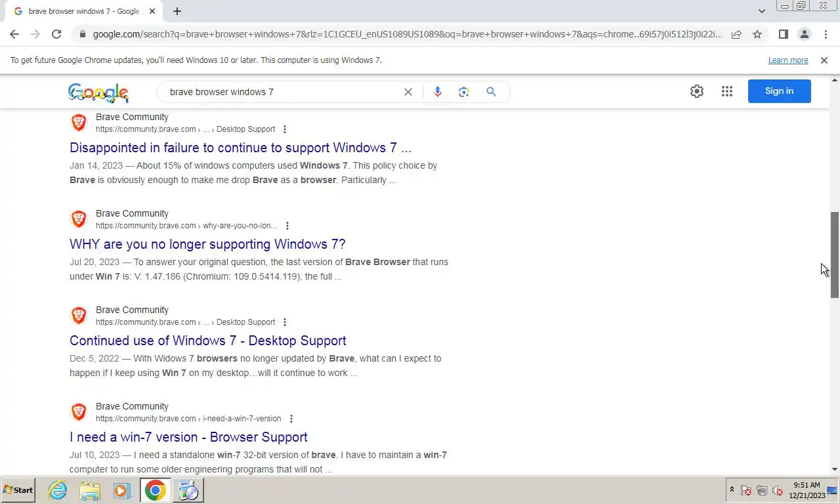Click the page vertical scrollbar thumb
This screenshot has width=840, height=504.
coord(835,255)
